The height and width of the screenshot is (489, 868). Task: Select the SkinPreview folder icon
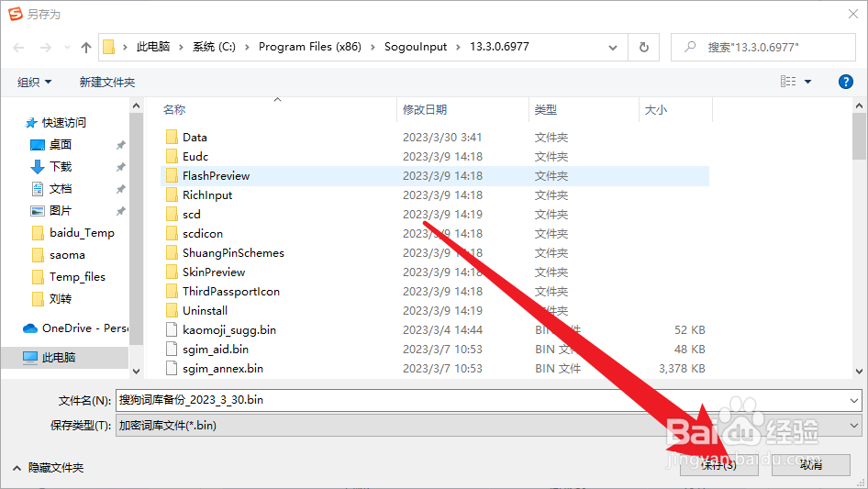point(172,272)
